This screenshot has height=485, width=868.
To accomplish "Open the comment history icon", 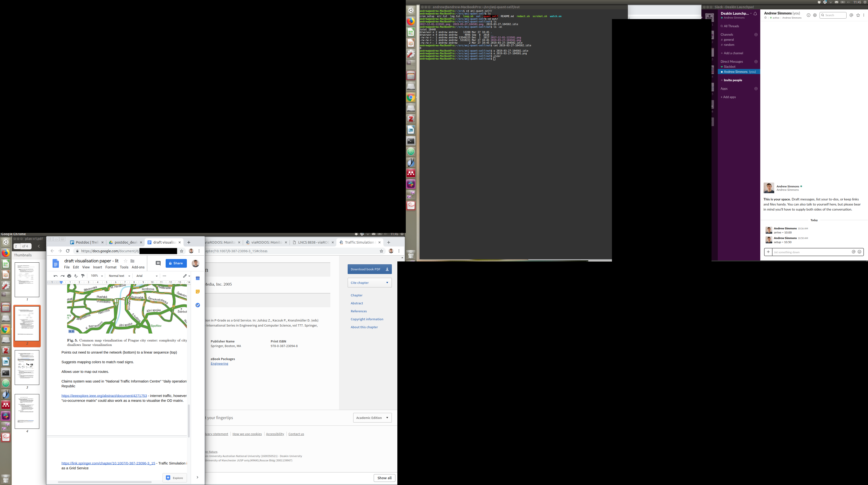I will [x=158, y=263].
